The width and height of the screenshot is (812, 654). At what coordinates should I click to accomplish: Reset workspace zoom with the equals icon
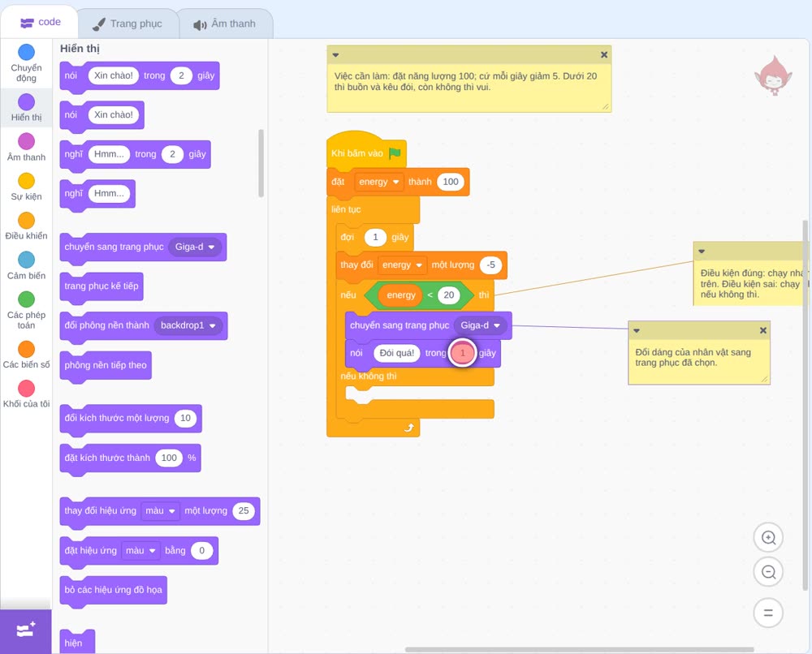tap(768, 613)
